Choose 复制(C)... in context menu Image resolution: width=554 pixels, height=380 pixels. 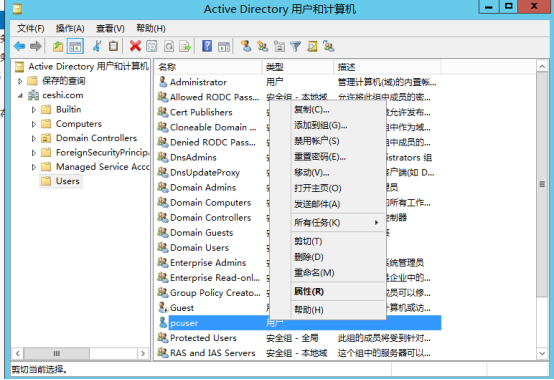327,109
